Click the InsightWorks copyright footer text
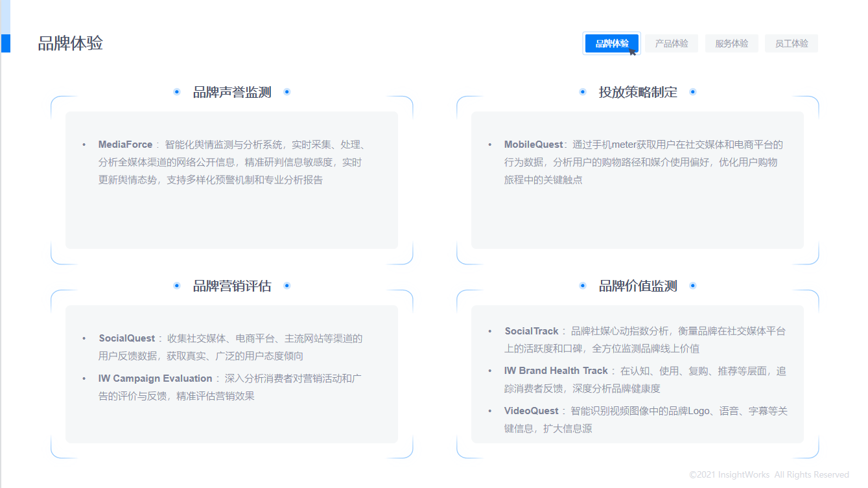868x488 pixels. (x=769, y=474)
